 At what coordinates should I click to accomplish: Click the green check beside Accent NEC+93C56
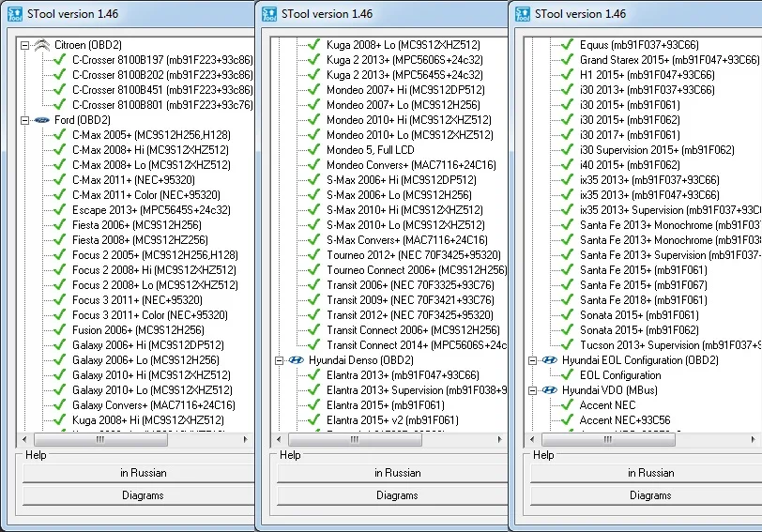(x=567, y=419)
